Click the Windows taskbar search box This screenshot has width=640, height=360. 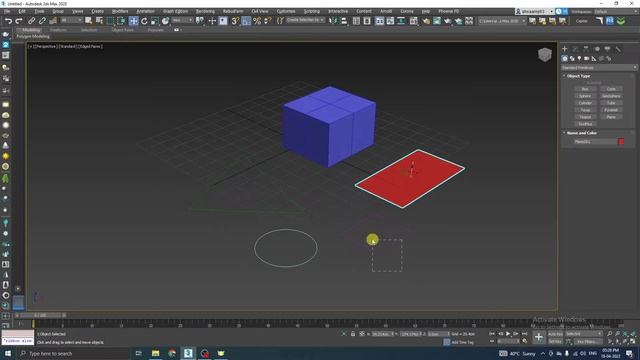coord(73,353)
